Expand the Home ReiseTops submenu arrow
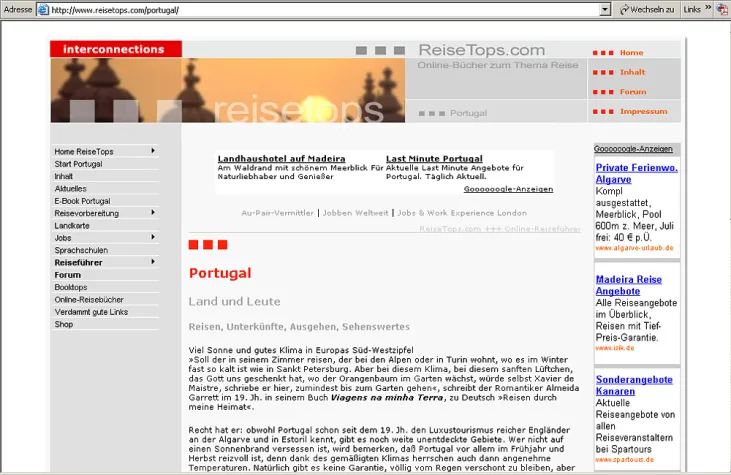Image resolution: width=731 pixels, height=475 pixels. pos(153,151)
